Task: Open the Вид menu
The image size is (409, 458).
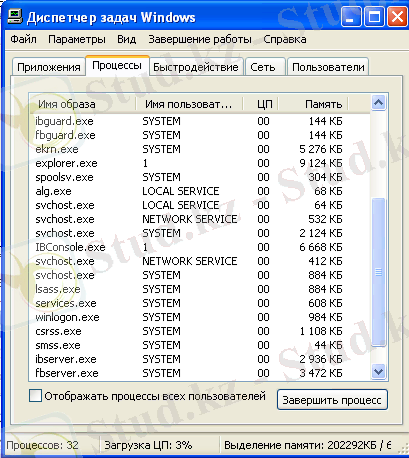Action: [127, 39]
